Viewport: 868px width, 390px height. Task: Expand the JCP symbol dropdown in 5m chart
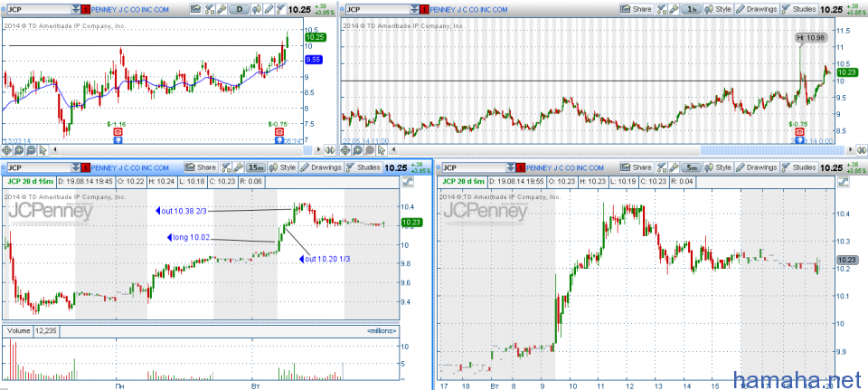point(511,167)
